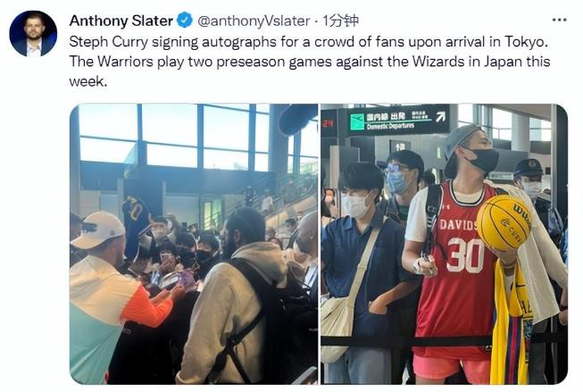Screen dimensions: 583x392
Task: Click the blue verified badge
Action: click(x=185, y=20)
